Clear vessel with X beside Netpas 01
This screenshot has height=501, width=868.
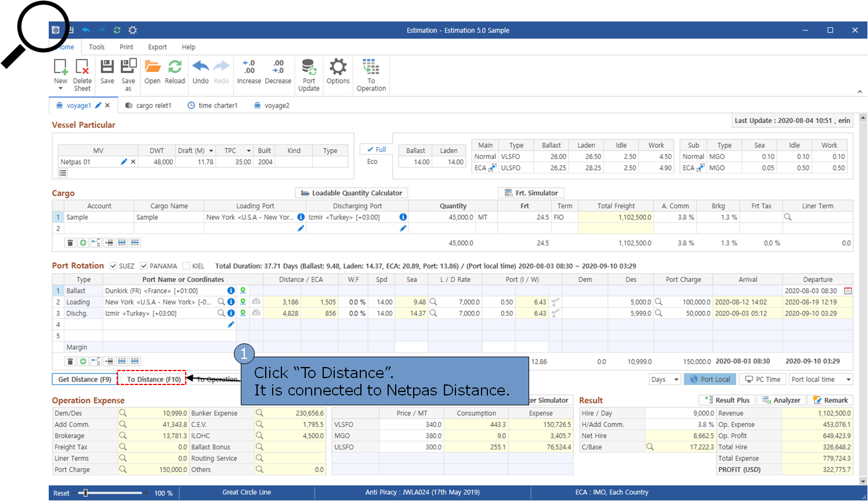(x=133, y=162)
